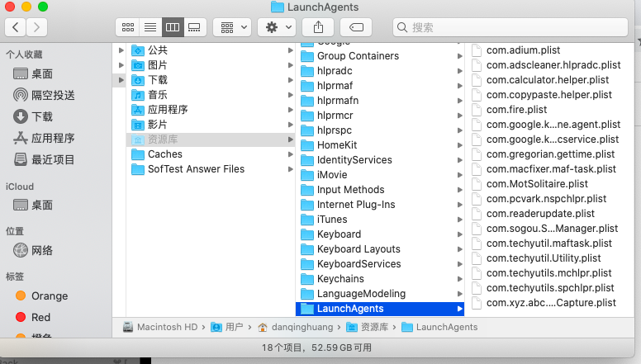Click the 搜索 search field
Image resolution: width=641 pixels, height=364 pixels.
point(510,27)
